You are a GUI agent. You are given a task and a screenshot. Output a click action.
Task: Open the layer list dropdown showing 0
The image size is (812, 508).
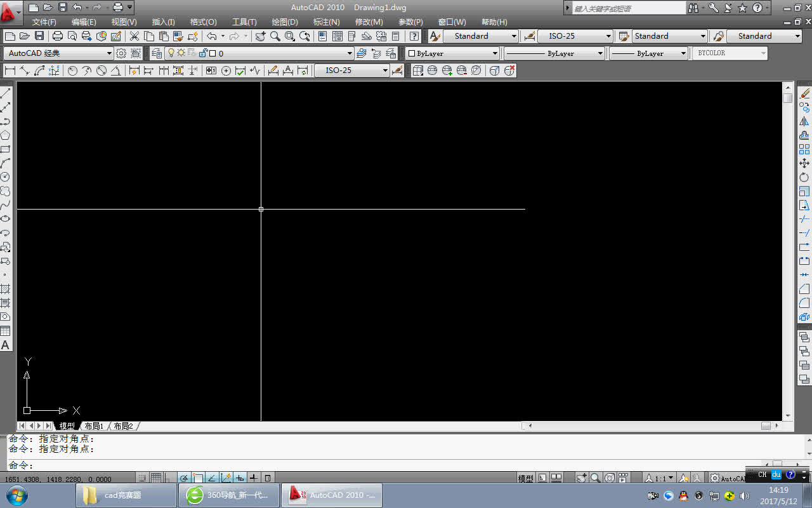[x=259, y=53]
